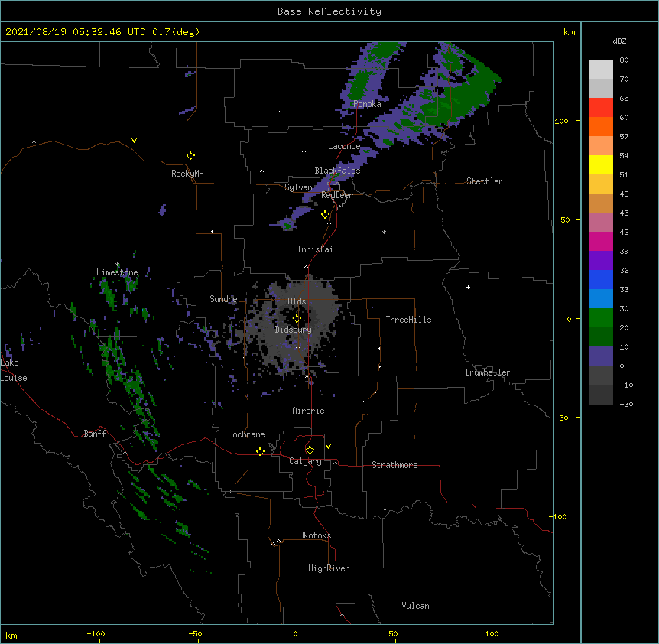659x644 pixels.
Task: Click the Olds town label
Action: coord(297,301)
